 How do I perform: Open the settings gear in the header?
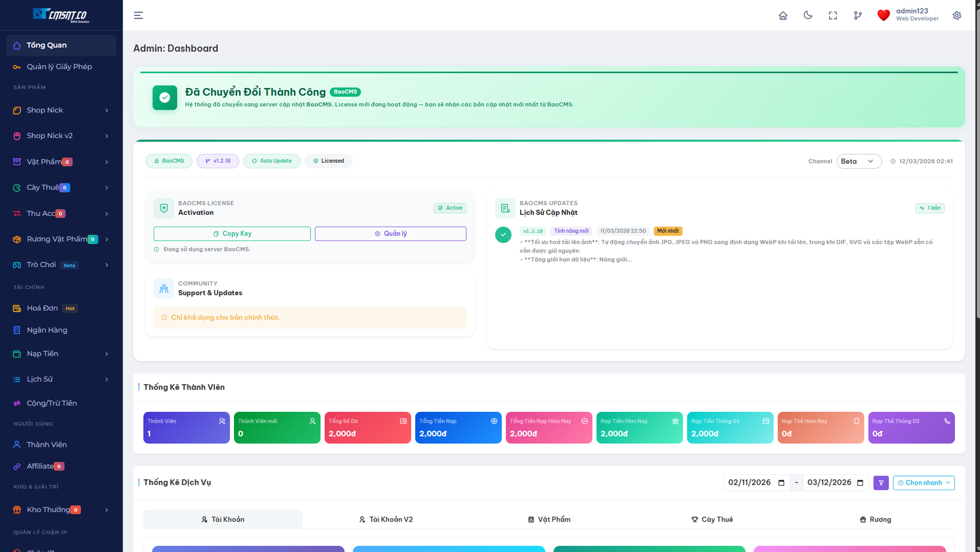pyautogui.click(x=956, y=15)
